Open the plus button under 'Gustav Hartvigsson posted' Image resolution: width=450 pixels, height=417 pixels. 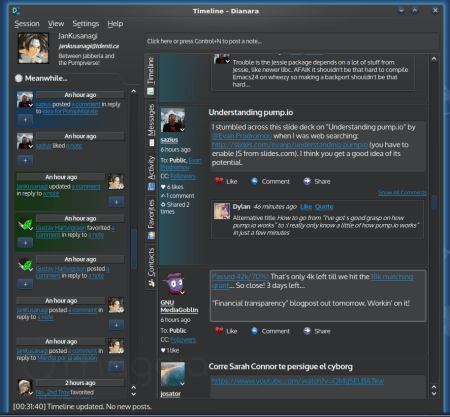pos(25,284)
